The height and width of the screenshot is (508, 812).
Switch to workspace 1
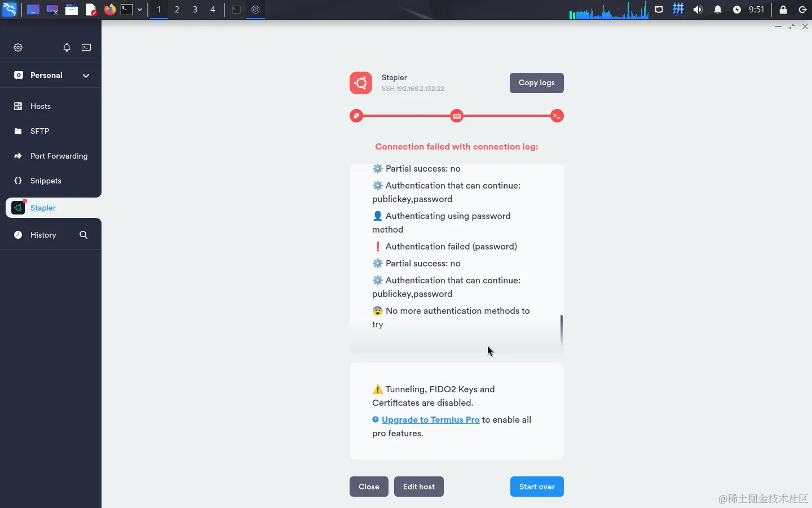(x=159, y=10)
